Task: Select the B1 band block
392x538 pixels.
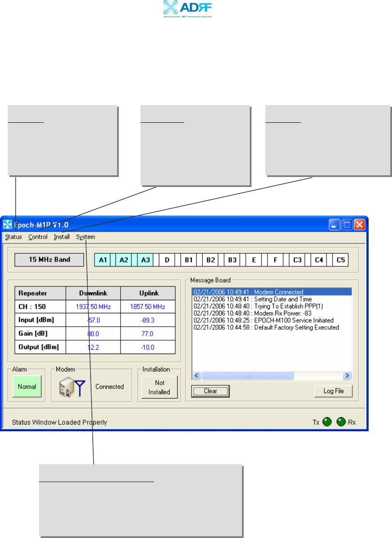Action: (x=189, y=260)
